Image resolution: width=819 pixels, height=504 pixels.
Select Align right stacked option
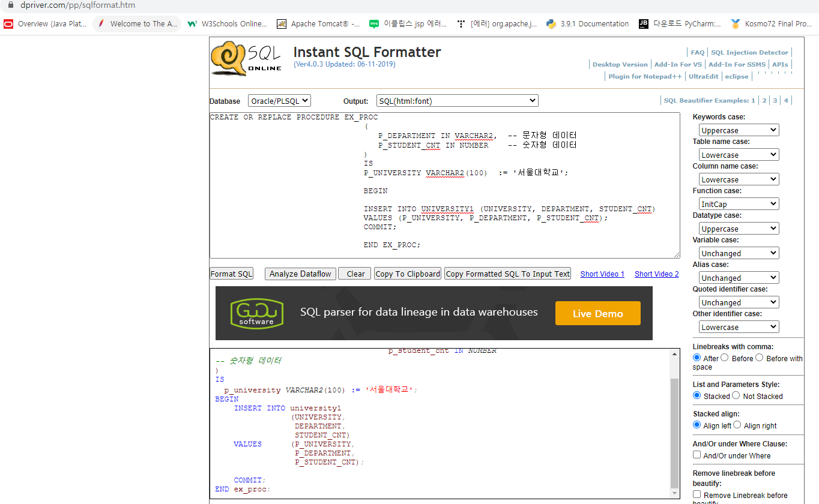737,425
